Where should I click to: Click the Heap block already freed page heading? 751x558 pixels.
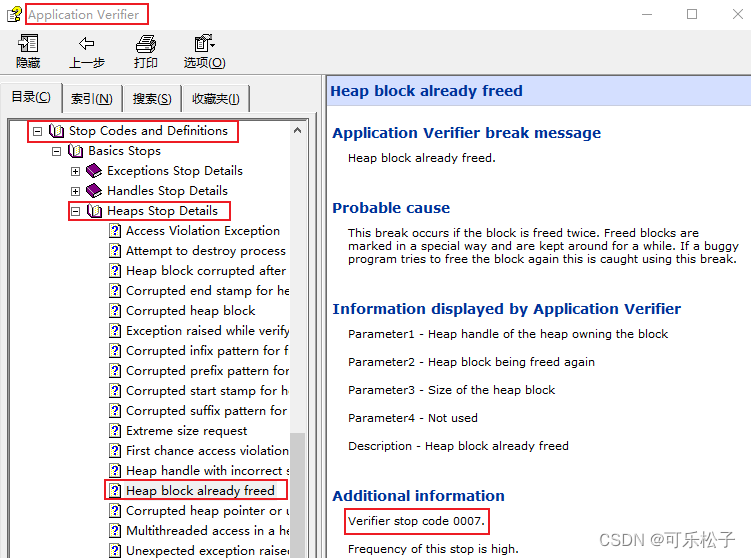[426, 91]
